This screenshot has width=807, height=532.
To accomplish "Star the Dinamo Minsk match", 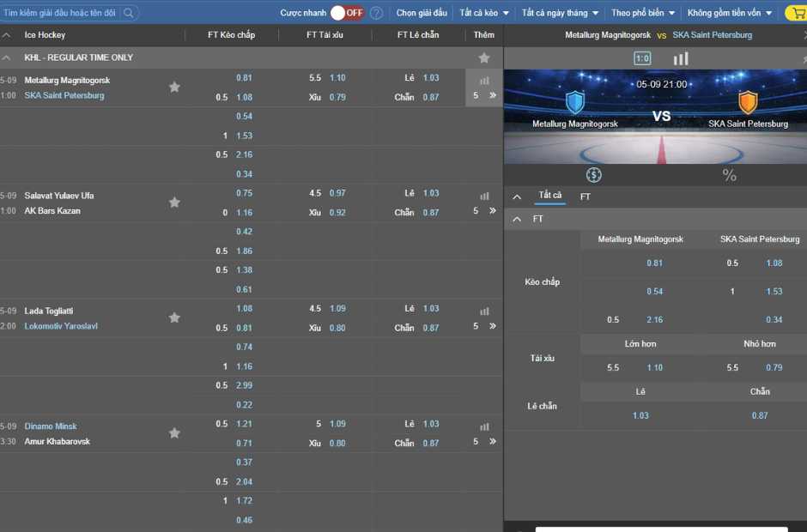I will pyautogui.click(x=174, y=432).
